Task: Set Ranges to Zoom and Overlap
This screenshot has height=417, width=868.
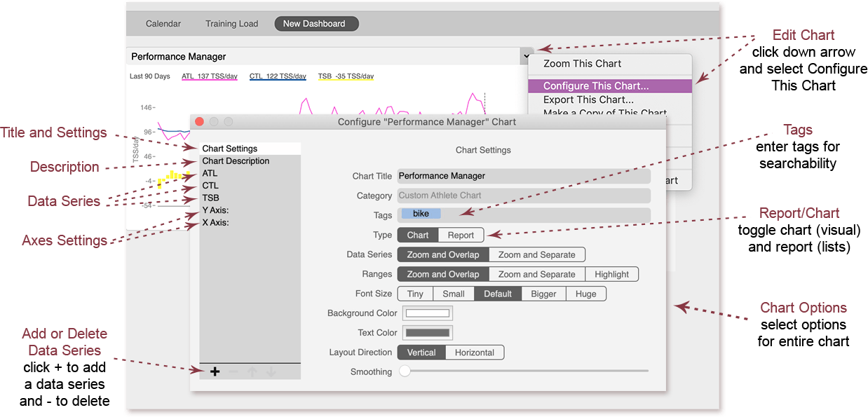Action: click(443, 274)
